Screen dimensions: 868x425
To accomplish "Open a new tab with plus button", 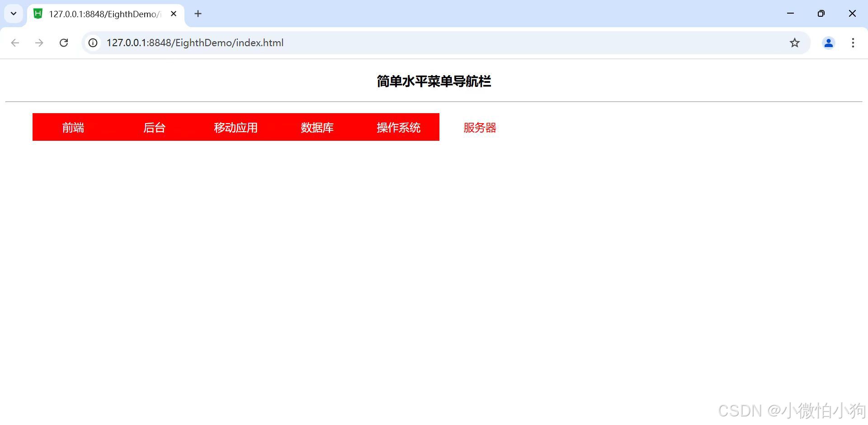I will [198, 14].
